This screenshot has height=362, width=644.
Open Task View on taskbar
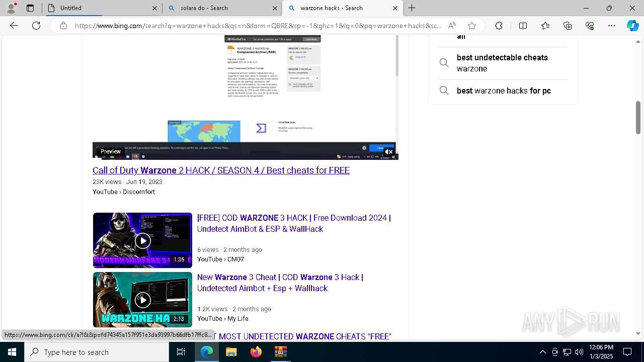[x=181, y=352]
